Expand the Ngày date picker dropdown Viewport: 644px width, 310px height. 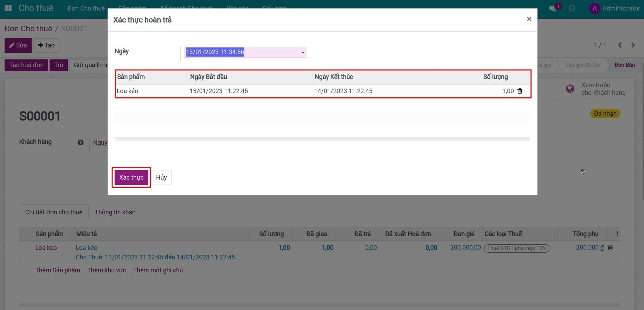click(303, 52)
